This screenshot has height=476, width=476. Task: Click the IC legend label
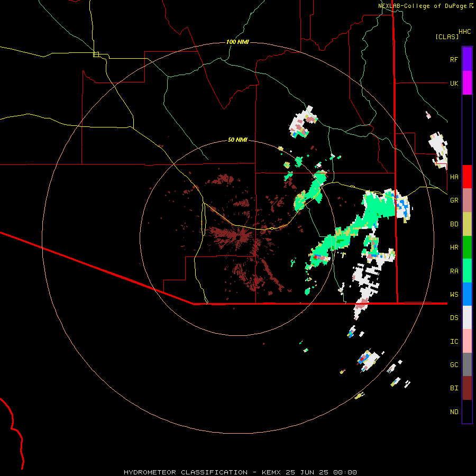click(x=454, y=341)
